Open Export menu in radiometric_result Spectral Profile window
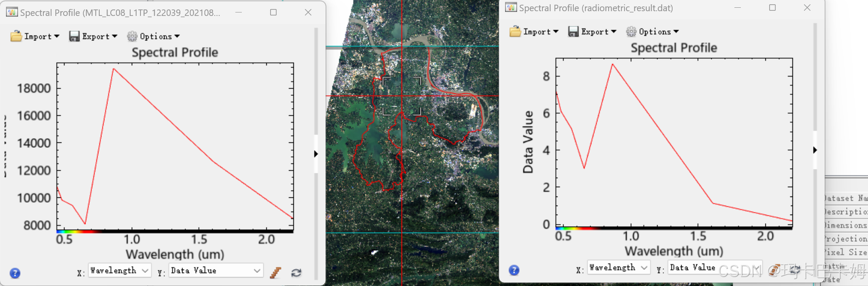868x286 pixels. 592,31
